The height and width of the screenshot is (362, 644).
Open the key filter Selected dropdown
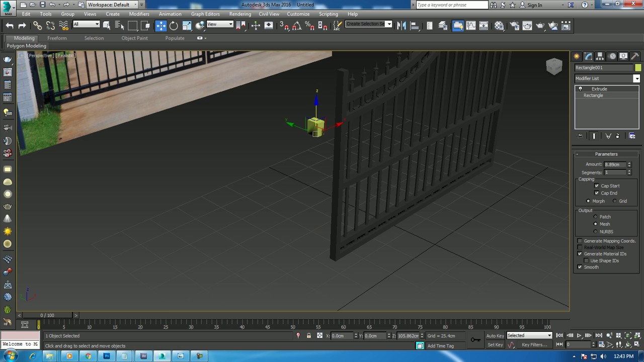click(x=529, y=335)
